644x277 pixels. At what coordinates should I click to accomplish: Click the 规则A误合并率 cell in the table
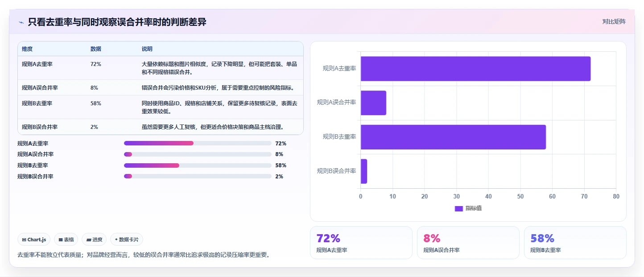tap(40, 87)
